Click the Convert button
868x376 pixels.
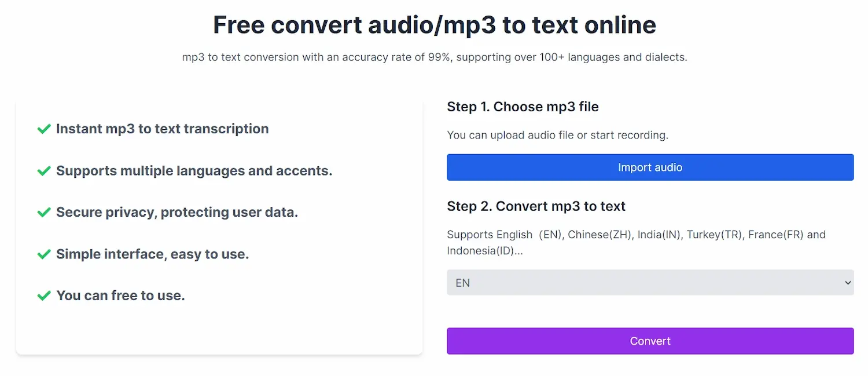[x=650, y=341]
